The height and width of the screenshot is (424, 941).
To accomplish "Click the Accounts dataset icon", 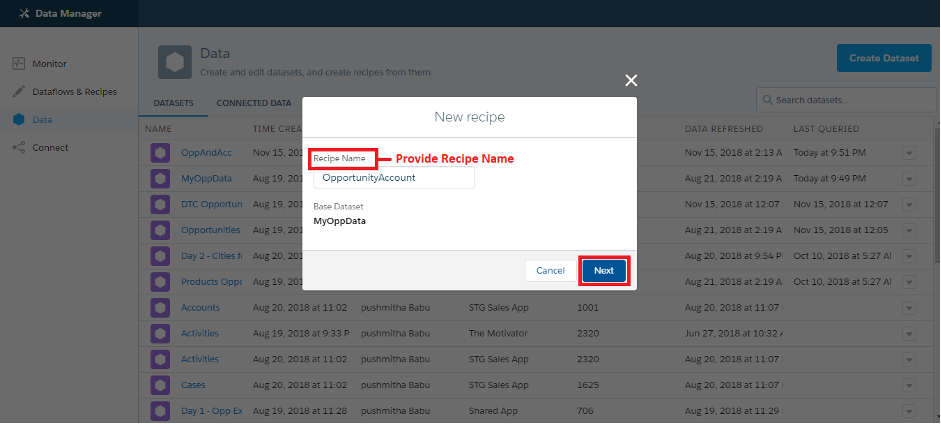I will coord(160,308).
